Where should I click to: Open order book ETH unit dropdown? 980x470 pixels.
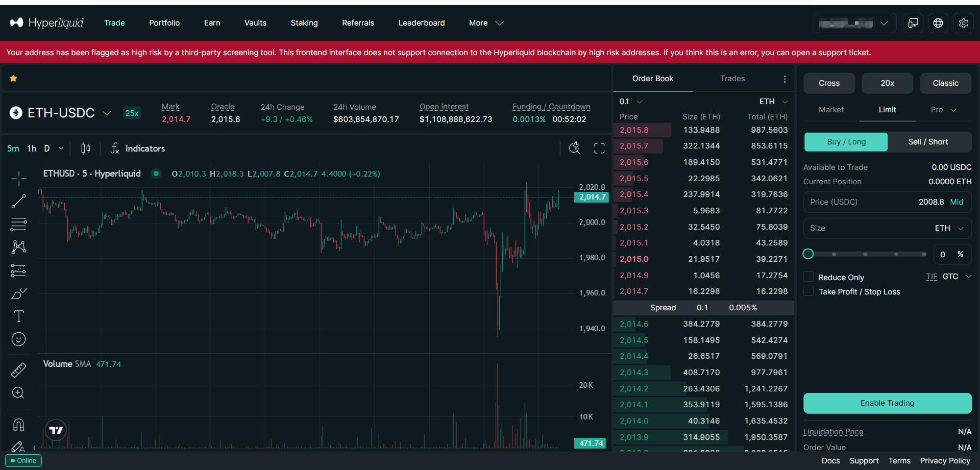pyautogui.click(x=774, y=102)
